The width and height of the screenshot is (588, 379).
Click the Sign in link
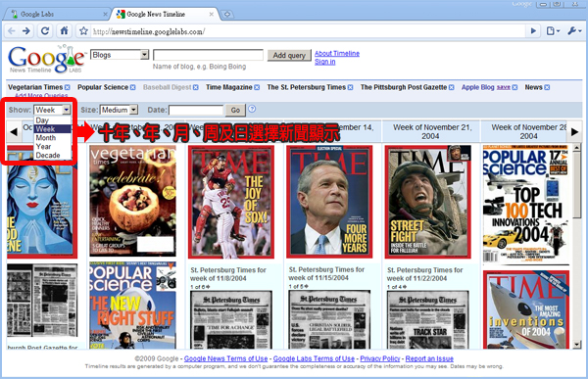click(x=324, y=62)
